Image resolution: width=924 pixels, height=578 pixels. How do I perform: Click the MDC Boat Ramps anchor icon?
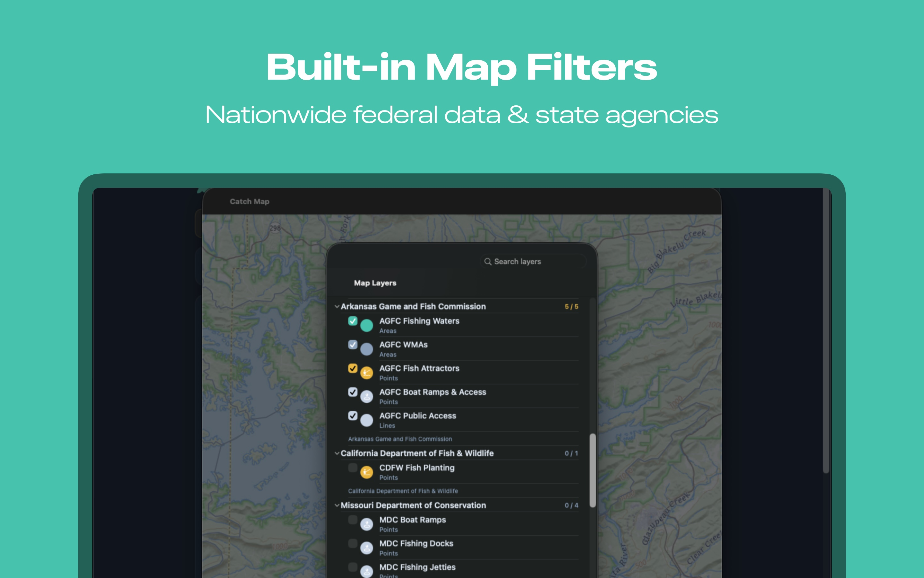(366, 524)
